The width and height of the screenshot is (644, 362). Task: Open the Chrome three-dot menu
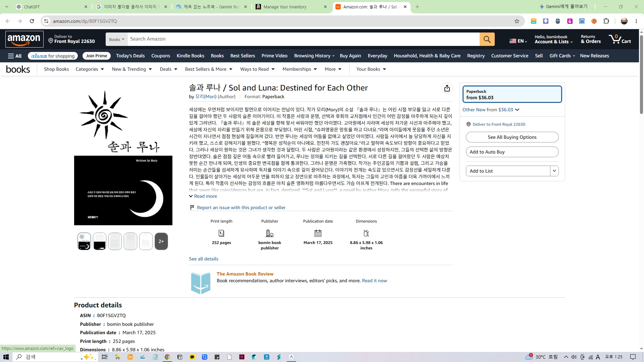pos(636,21)
